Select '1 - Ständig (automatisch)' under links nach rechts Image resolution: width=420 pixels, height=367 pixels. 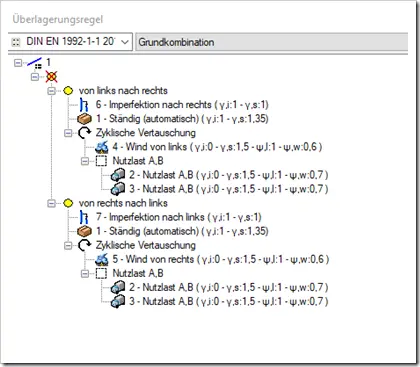pos(182,119)
